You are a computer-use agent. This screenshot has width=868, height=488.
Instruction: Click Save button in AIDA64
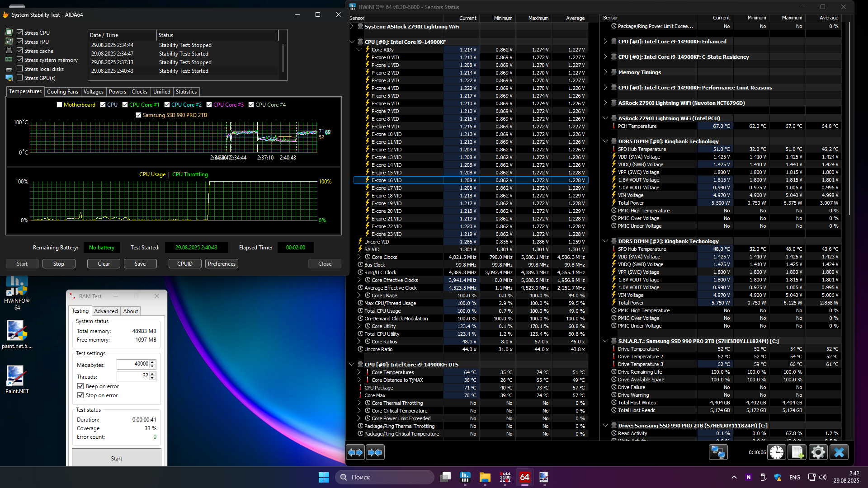[x=140, y=264]
